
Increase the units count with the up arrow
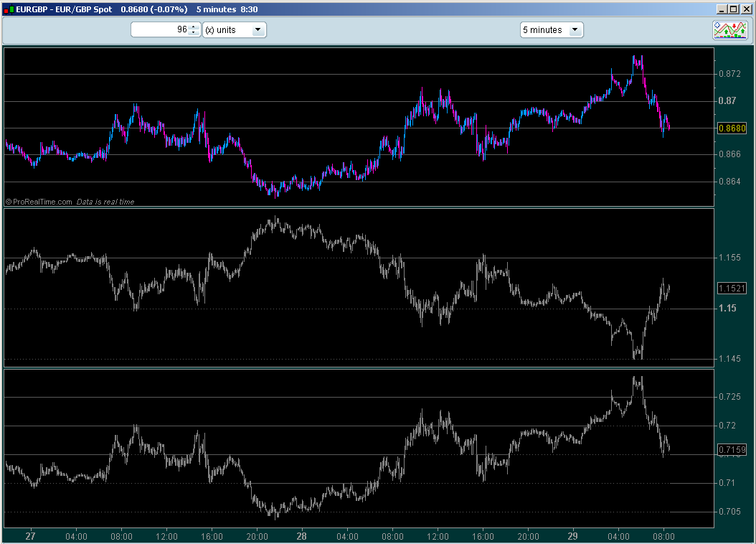pos(194,27)
